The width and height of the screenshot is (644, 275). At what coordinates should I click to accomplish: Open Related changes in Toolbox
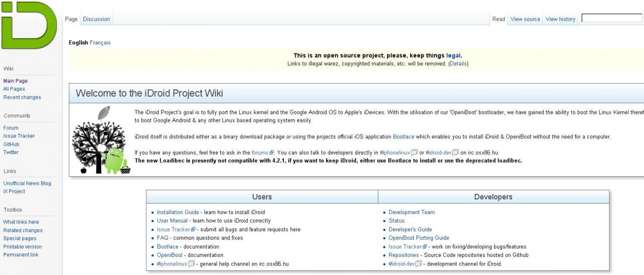pos(23,231)
